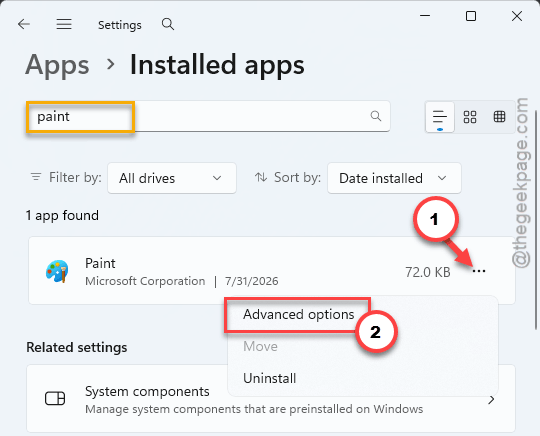
Task: Click the Settings search magnifier icon
Action: tap(168, 24)
